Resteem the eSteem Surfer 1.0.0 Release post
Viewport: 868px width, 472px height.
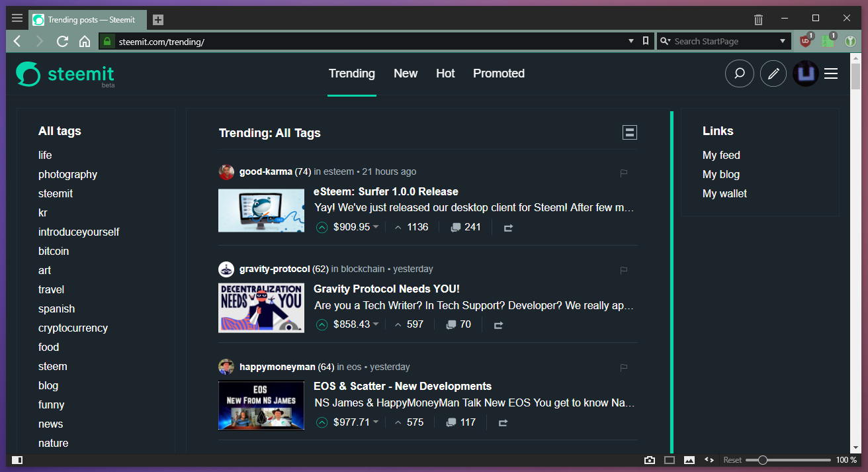tap(508, 228)
